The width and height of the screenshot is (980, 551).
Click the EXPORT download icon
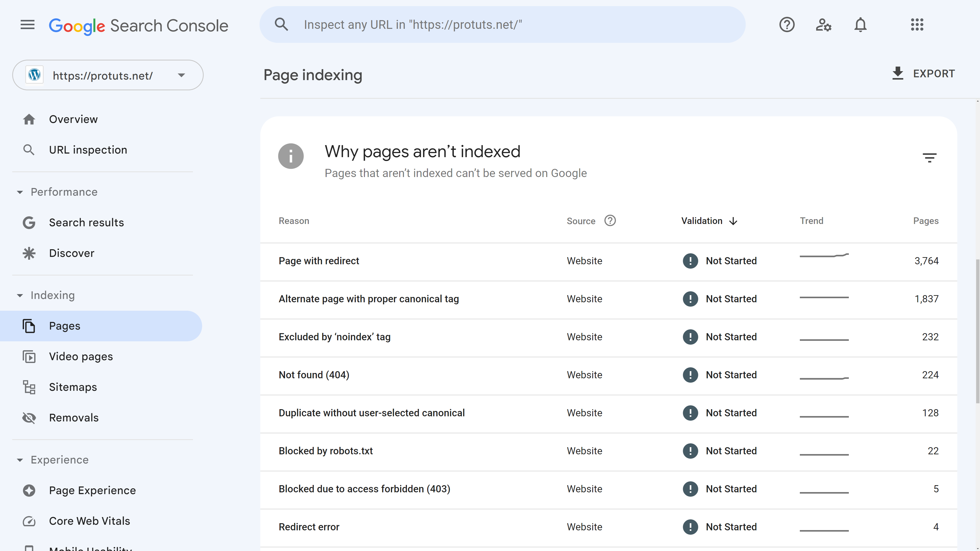pyautogui.click(x=899, y=74)
